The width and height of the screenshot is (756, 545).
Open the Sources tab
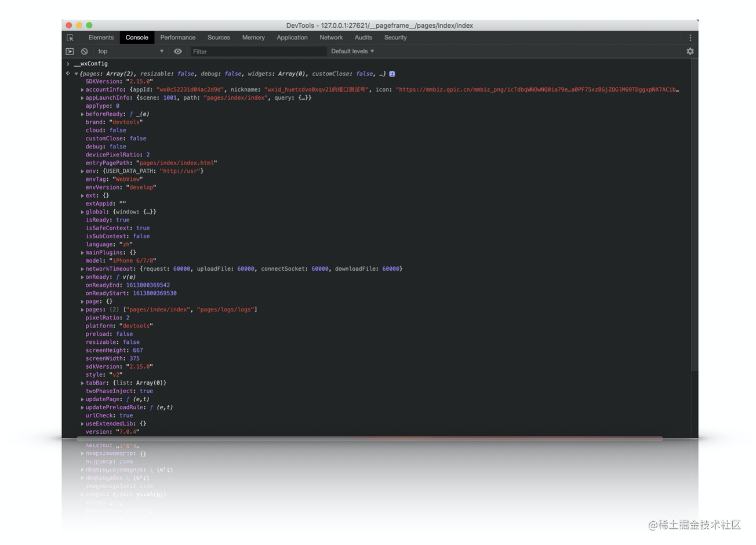(219, 38)
